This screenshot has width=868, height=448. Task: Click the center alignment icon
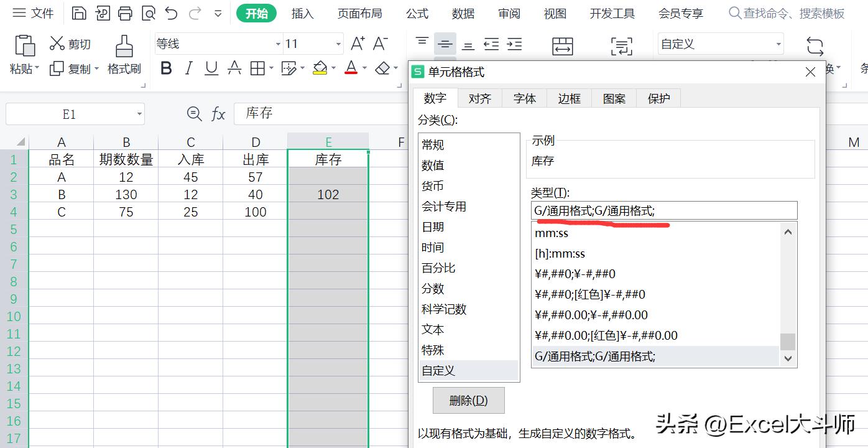pyautogui.click(x=445, y=42)
